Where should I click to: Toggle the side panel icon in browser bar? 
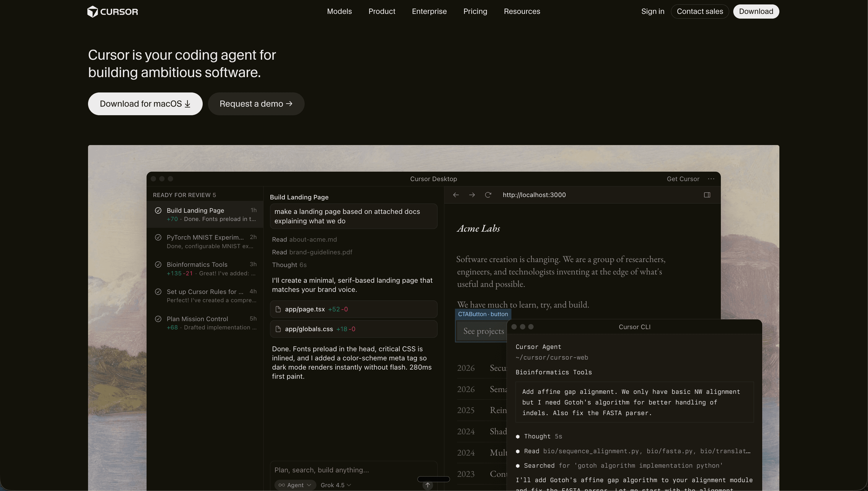[707, 195]
